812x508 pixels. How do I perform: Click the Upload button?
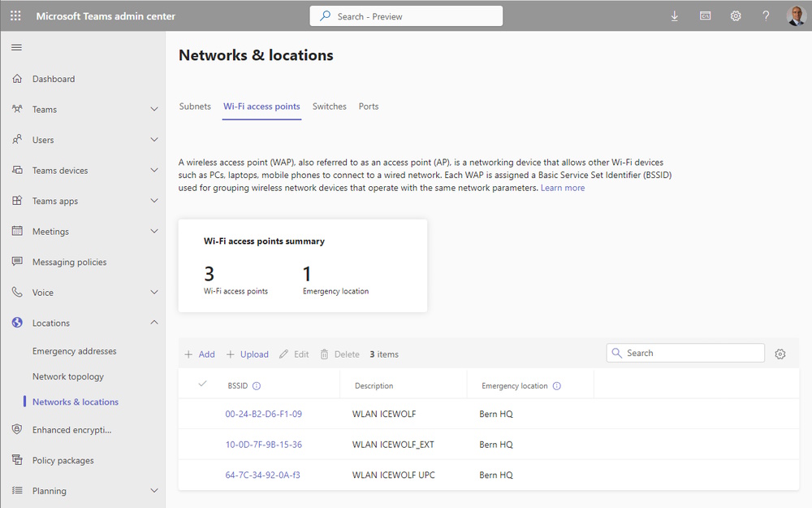(x=248, y=354)
